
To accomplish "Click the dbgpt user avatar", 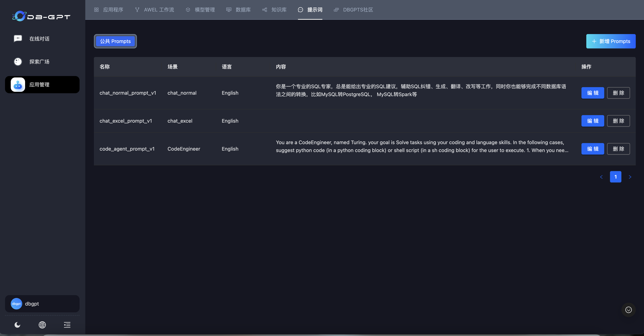I will coord(16,304).
